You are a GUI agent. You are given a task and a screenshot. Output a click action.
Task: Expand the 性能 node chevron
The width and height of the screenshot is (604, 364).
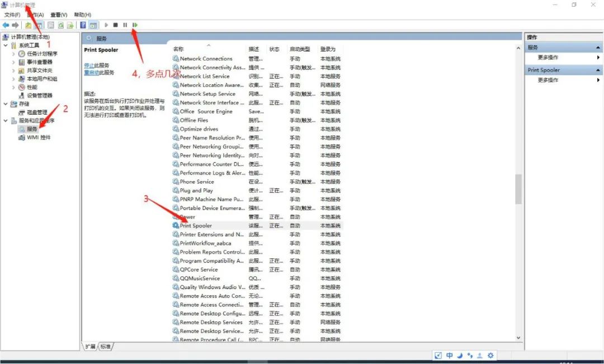tap(13, 87)
